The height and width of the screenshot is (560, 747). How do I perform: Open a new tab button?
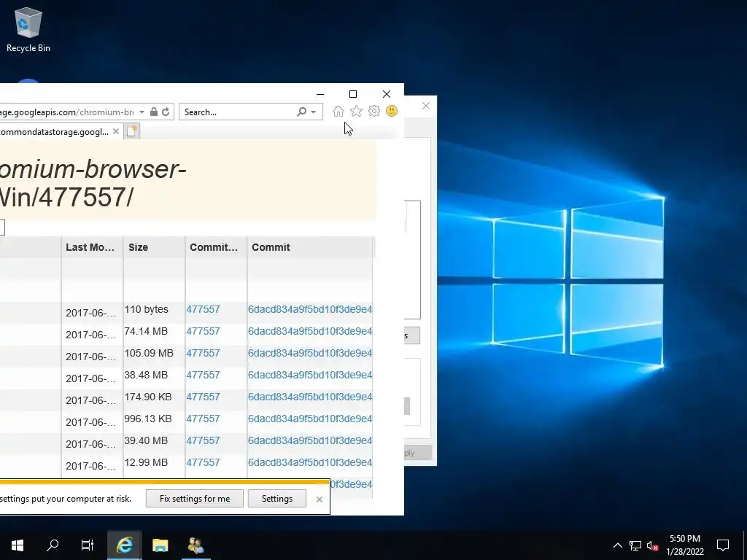[x=132, y=131]
